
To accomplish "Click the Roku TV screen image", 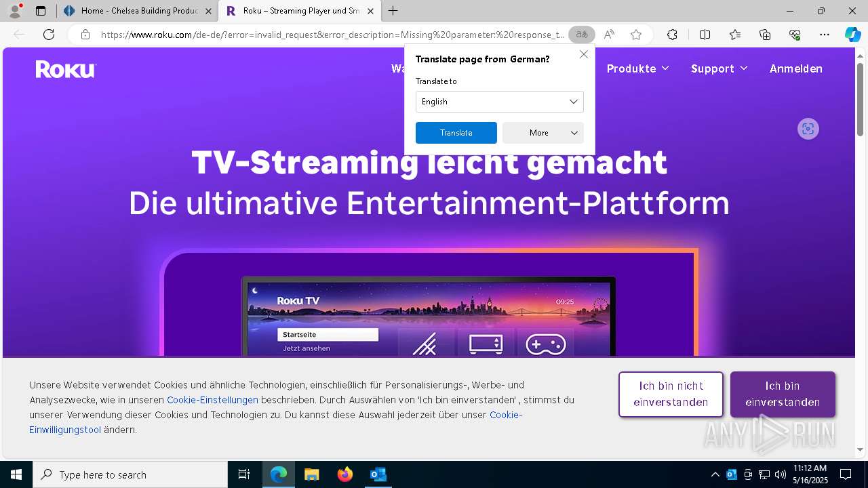I will pos(429,317).
